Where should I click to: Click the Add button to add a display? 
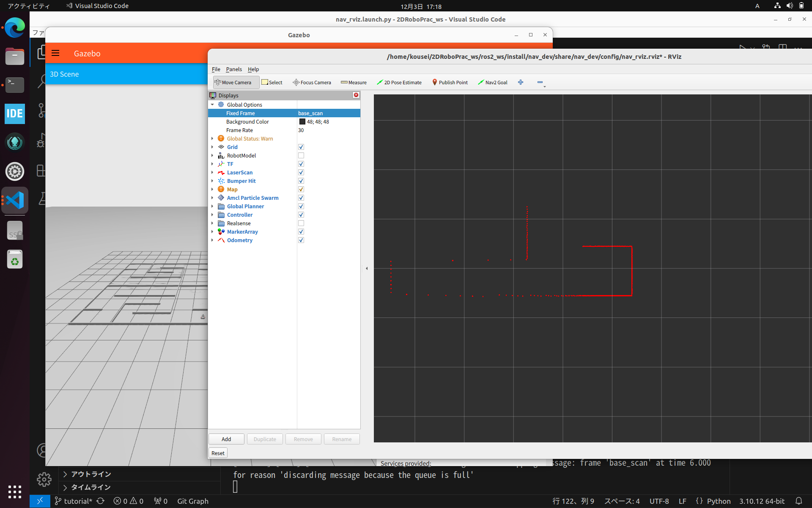(x=226, y=439)
